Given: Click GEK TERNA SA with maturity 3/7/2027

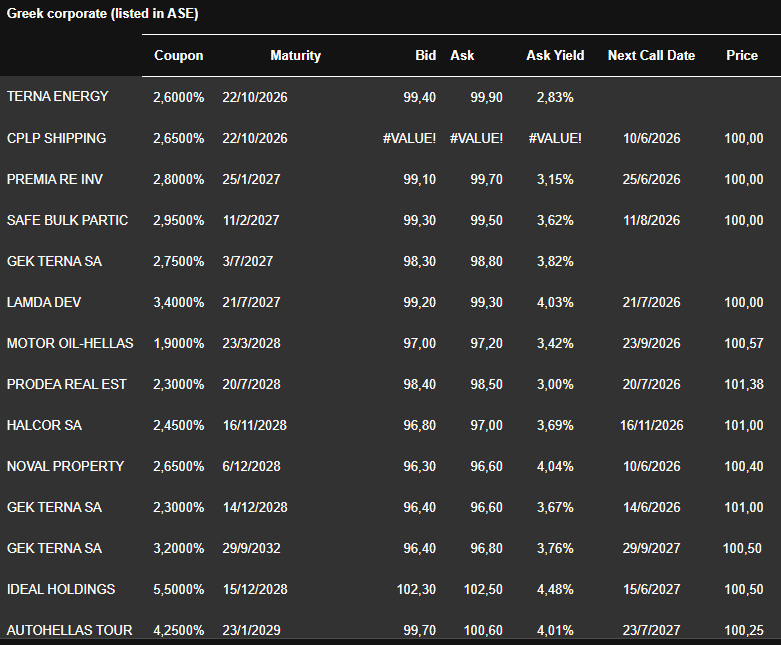Looking at the screenshot, I should (x=54, y=261).
